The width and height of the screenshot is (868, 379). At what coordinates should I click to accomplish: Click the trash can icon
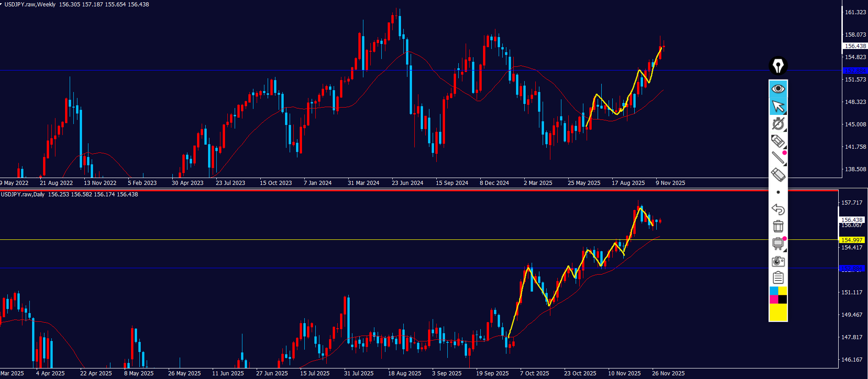778,226
